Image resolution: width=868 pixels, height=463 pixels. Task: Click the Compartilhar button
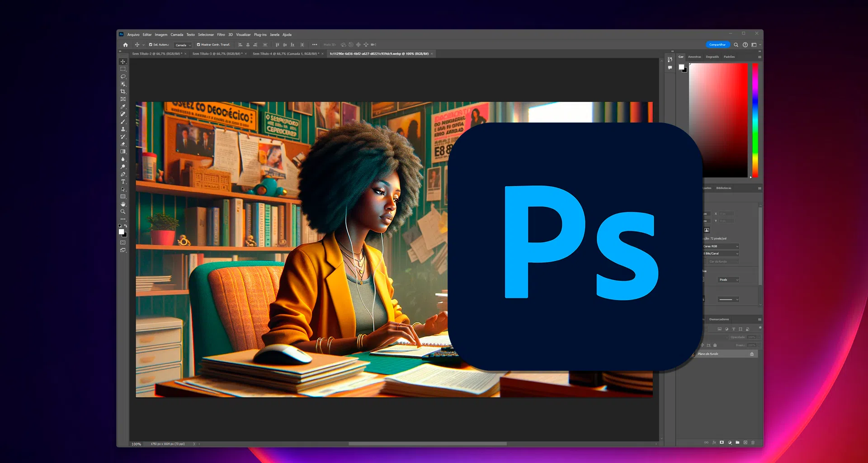coord(717,45)
